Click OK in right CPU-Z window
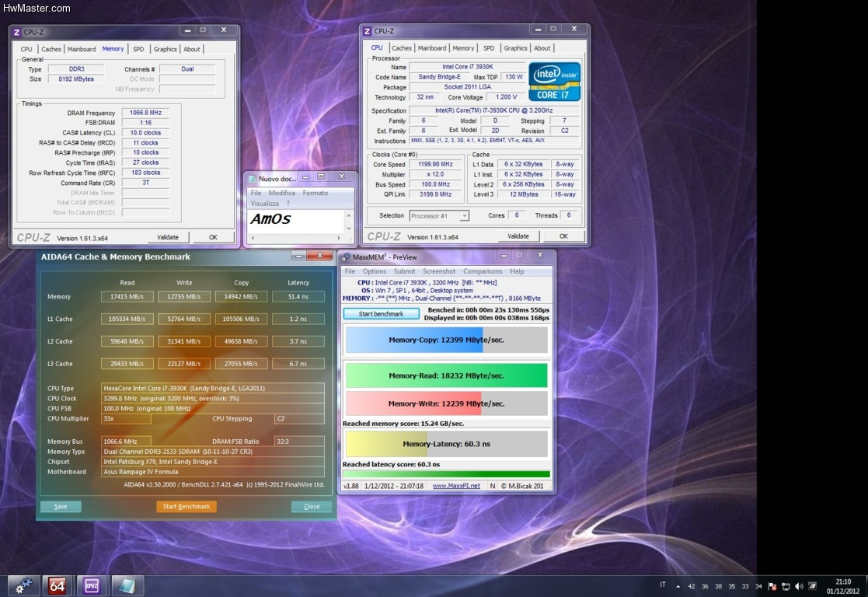This screenshot has width=868, height=597. [x=563, y=236]
